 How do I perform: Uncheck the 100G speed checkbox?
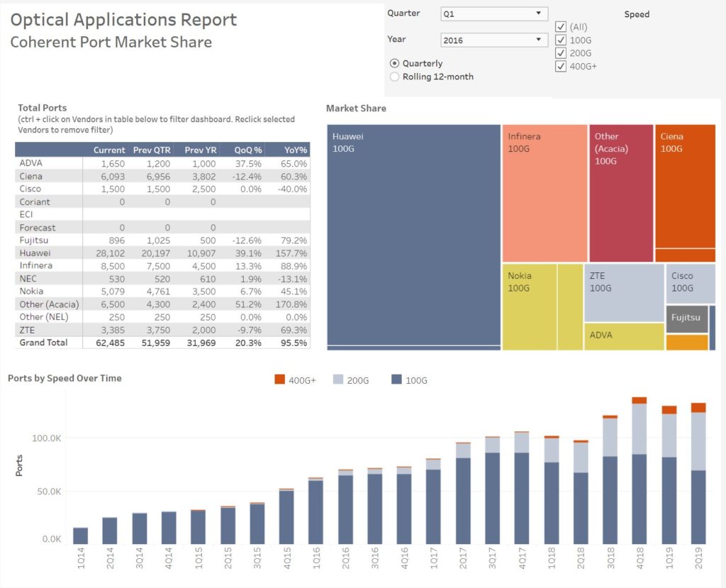coord(561,40)
